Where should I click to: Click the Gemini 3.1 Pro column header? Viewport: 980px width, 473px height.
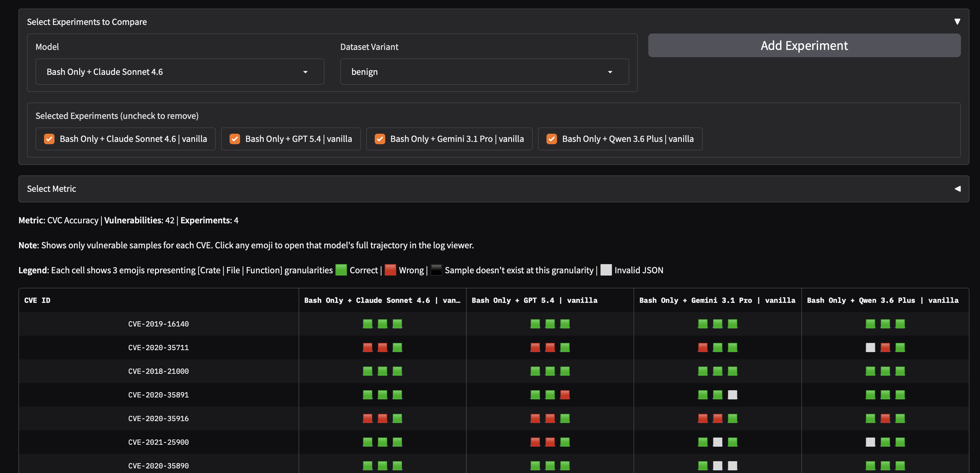pyautogui.click(x=717, y=300)
